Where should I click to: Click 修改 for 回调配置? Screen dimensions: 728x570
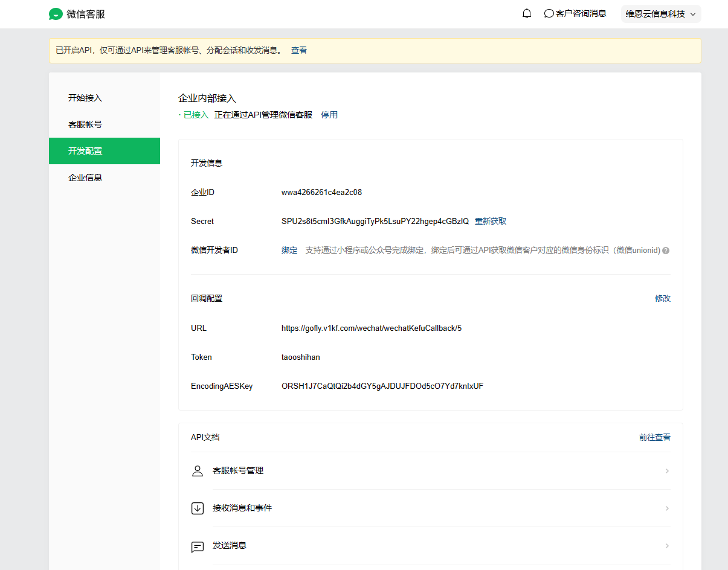click(663, 298)
